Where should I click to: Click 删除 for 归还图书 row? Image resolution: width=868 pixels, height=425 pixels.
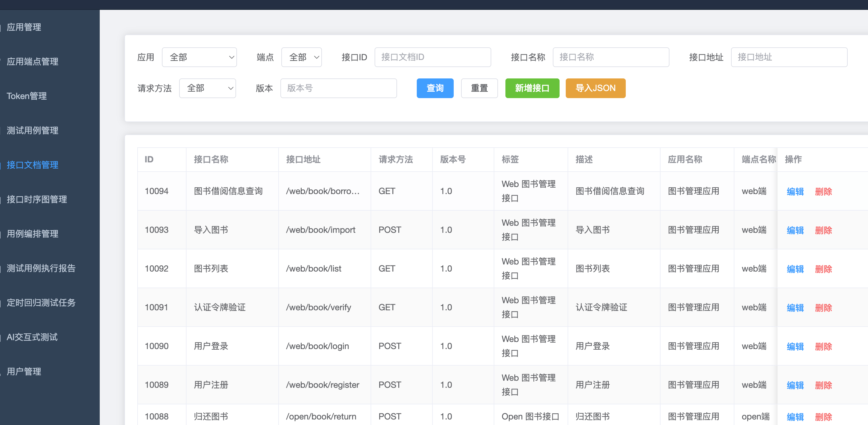pyautogui.click(x=823, y=417)
